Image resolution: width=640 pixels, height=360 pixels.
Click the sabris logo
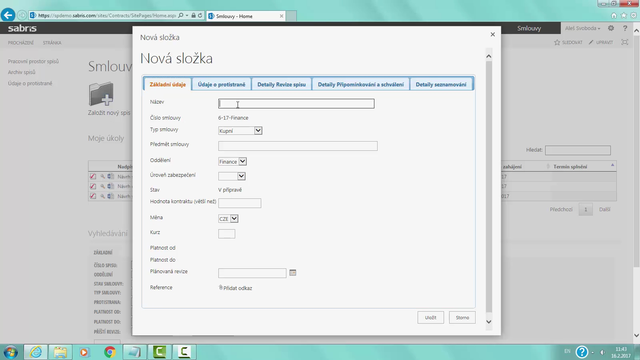(x=22, y=28)
